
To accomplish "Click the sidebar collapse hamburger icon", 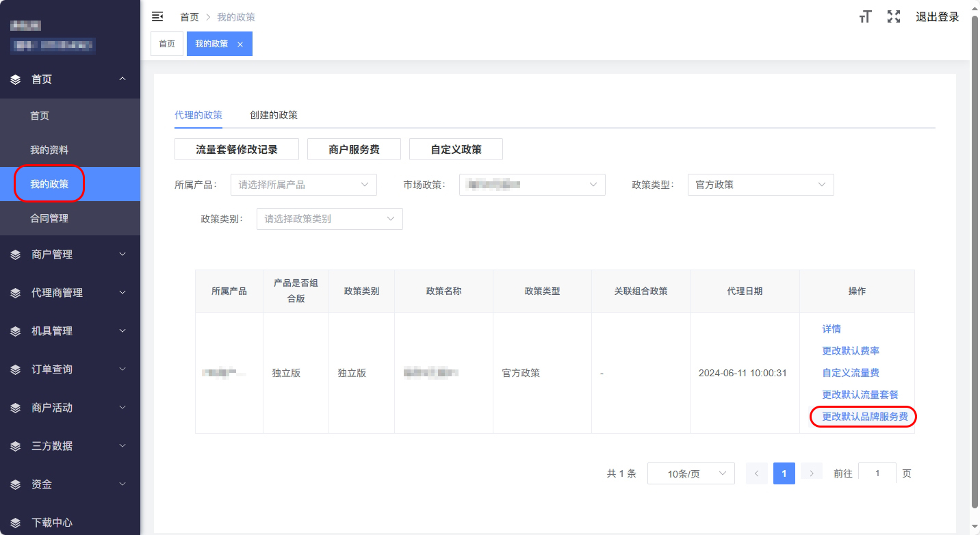I will (157, 17).
